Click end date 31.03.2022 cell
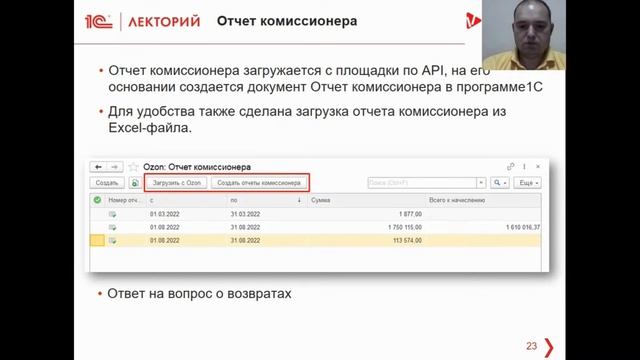The width and height of the screenshot is (640, 360). click(x=245, y=214)
